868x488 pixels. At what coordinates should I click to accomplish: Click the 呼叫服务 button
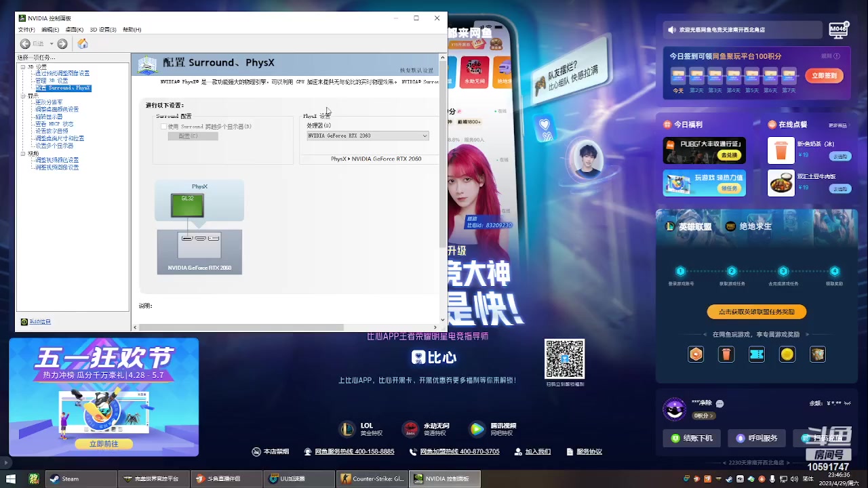click(x=757, y=438)
